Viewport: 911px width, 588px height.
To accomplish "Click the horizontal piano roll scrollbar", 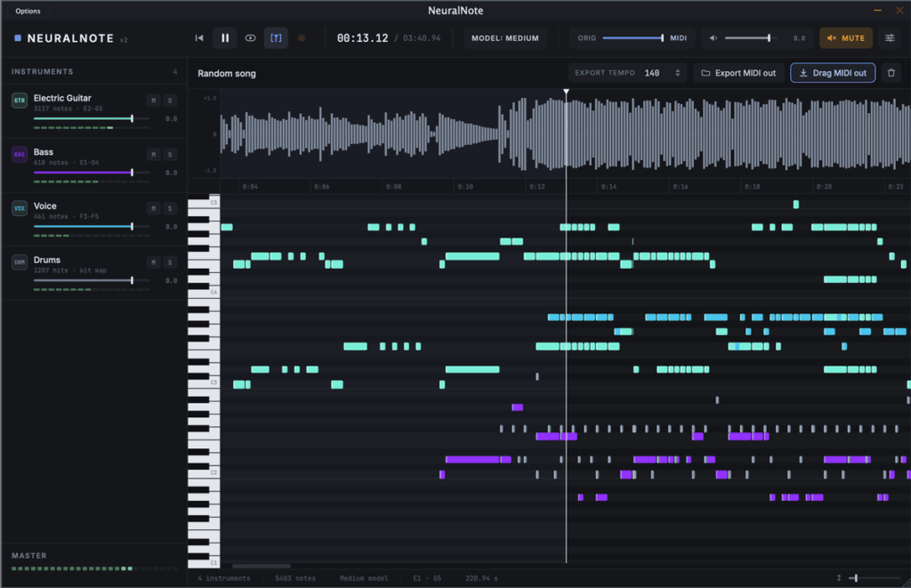I will point(261,566).
